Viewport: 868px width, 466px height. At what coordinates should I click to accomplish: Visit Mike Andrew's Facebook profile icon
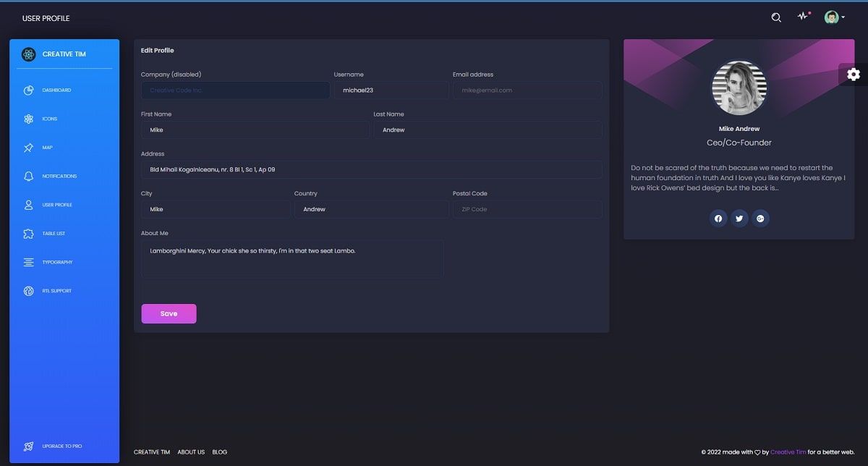click(718, 218)
